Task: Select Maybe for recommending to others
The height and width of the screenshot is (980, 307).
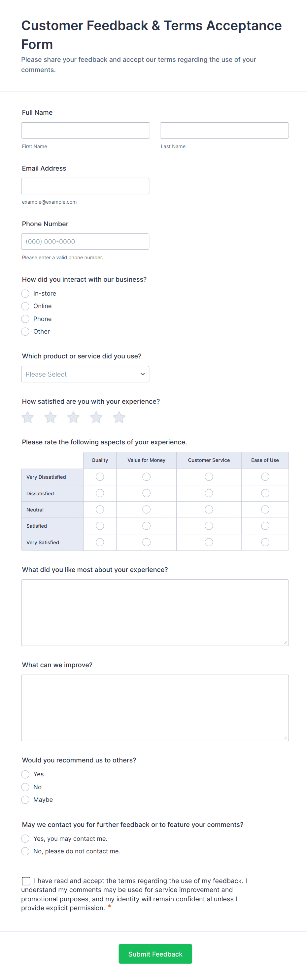Action: tap(25, 800)
